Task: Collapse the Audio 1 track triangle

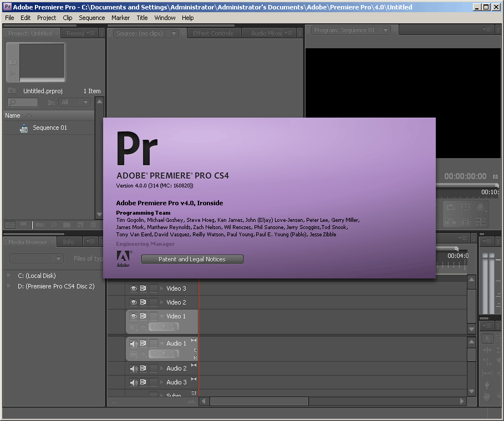Action: tap(162, 344)
